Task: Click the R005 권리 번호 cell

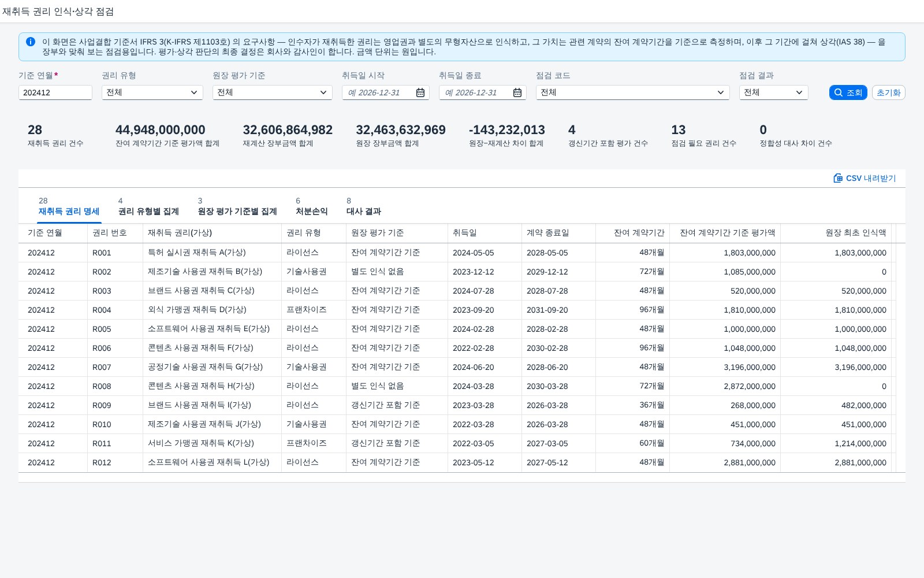Action: coord(115,329)
